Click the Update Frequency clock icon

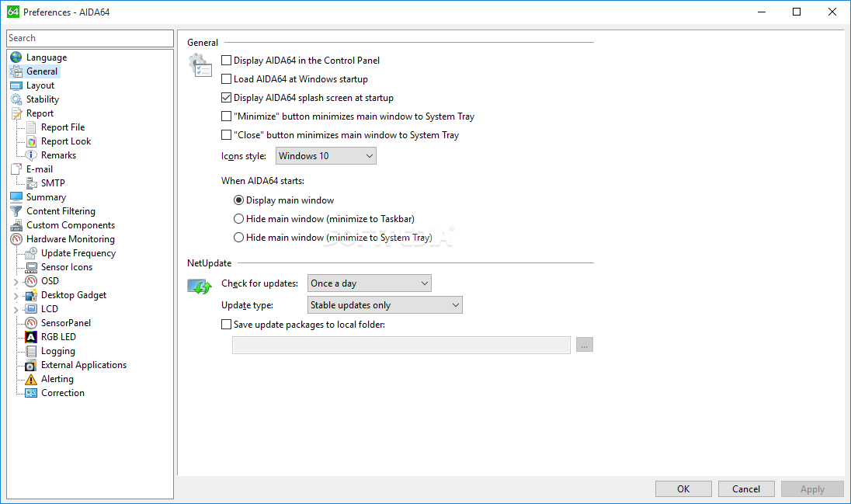coord(31,253)
